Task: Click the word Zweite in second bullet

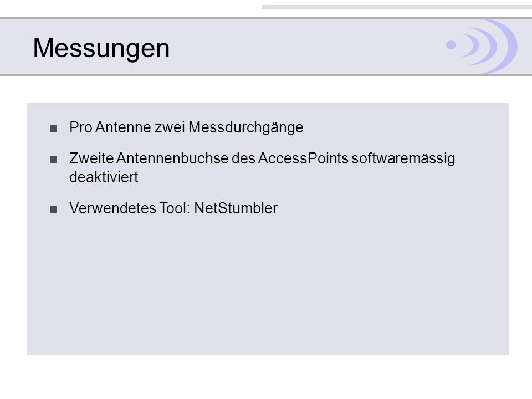Action: [x=91, y=158]
